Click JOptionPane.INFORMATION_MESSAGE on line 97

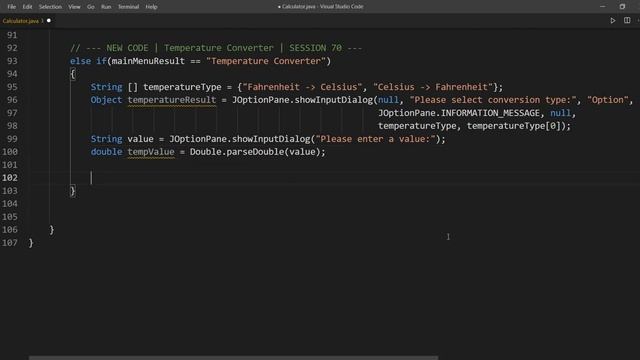coord(458,113)
